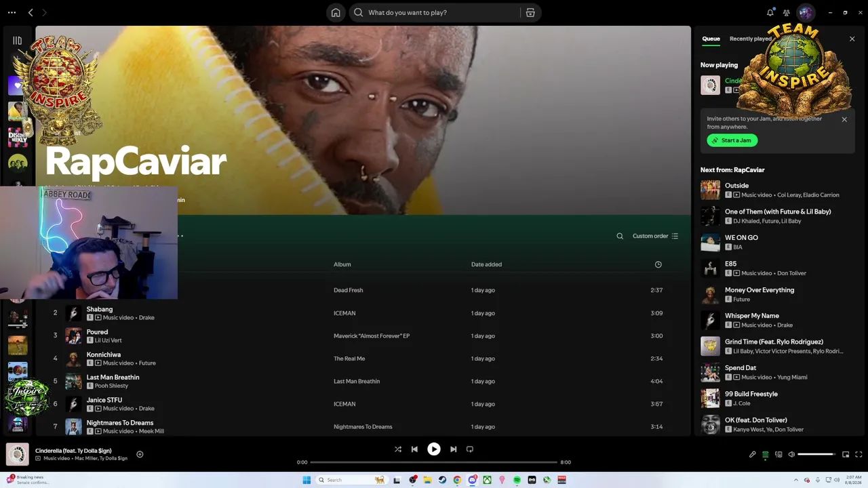Switch to the Recently played tab

click(x=750, y=39)
